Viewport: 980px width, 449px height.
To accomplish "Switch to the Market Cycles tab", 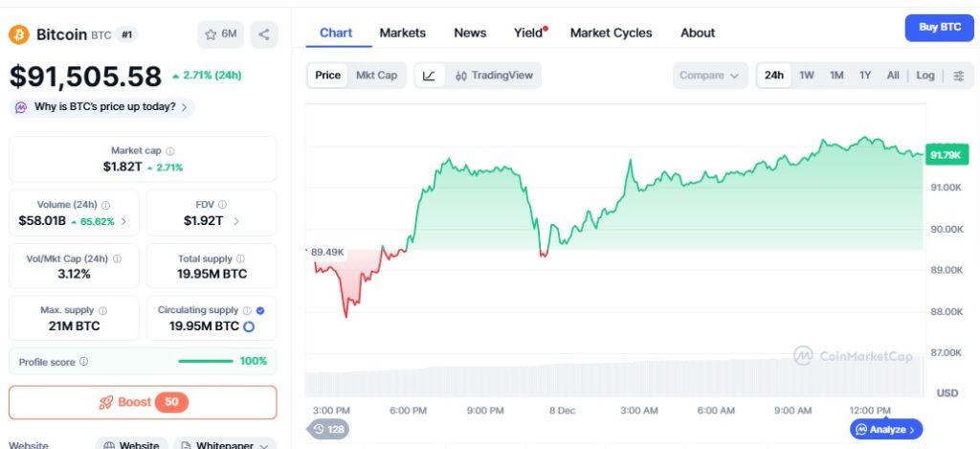I will click(611, 33).
